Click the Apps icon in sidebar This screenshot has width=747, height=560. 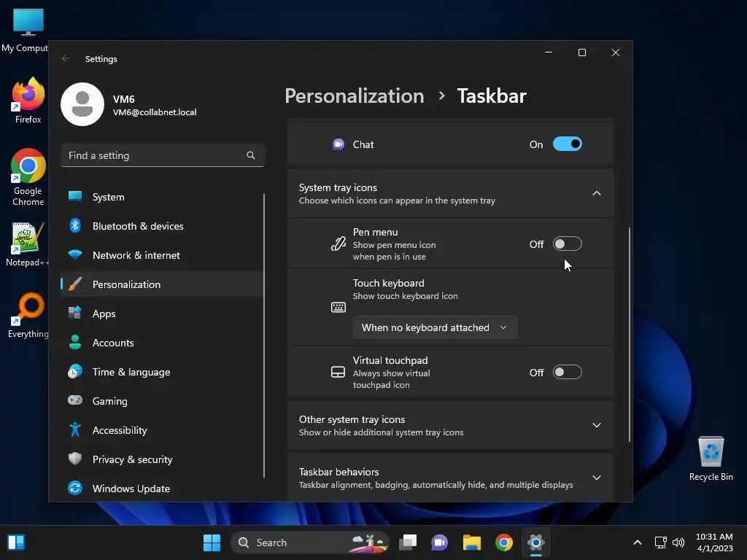coord(75,313)
